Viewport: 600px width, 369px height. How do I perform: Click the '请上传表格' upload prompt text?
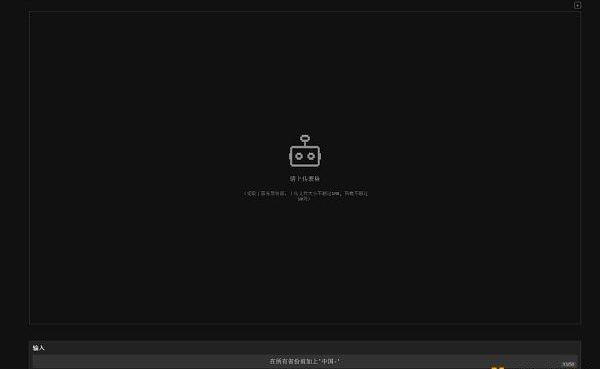(x=305, y=179)
